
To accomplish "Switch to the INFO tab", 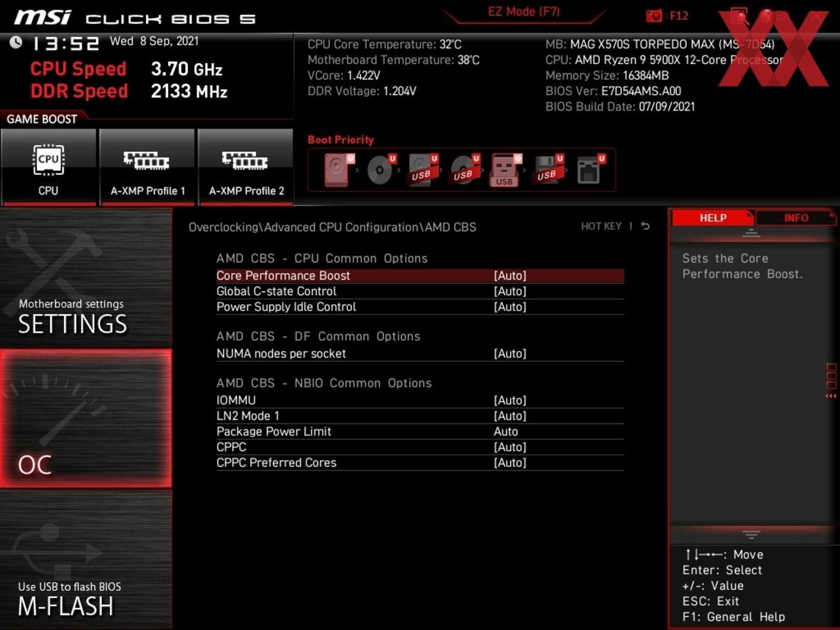I will click(x=796, y=218).
